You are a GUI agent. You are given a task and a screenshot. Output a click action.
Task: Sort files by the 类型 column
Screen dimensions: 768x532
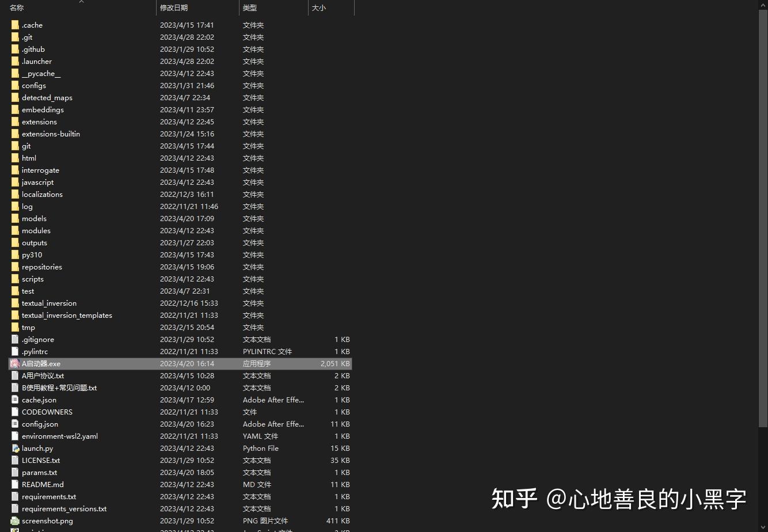pos(249,7)
